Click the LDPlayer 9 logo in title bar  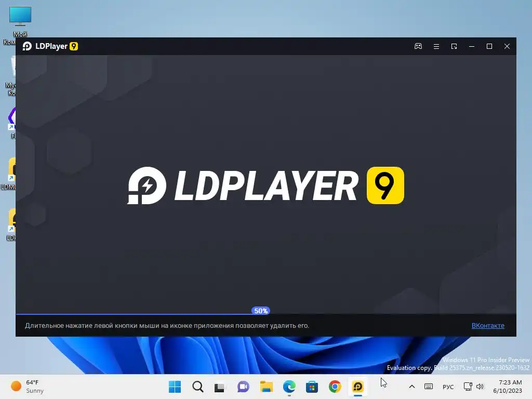pos(50,46)
